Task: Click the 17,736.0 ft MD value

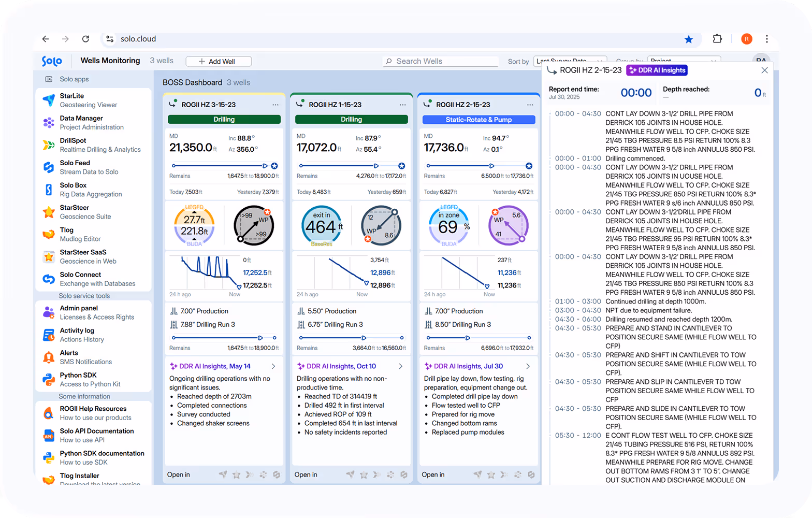Action: (x=446, y=148)
